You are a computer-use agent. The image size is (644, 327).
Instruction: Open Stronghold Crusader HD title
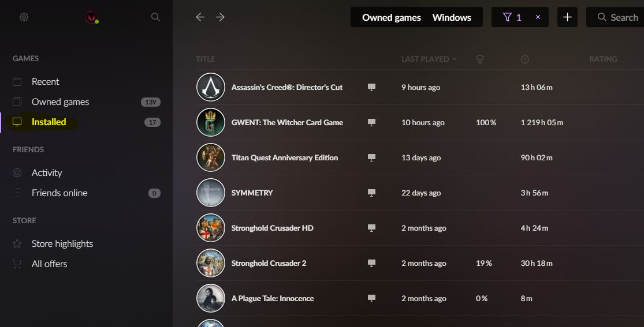point(272,228)
